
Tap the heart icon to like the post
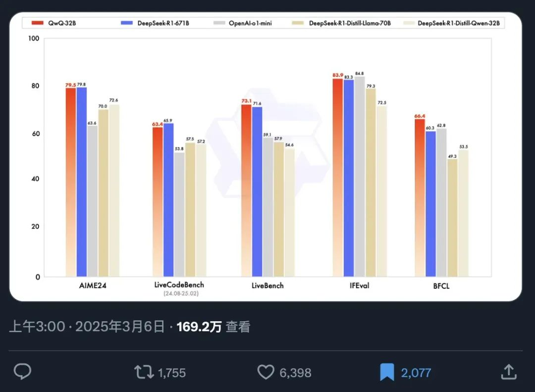[267, 372]
